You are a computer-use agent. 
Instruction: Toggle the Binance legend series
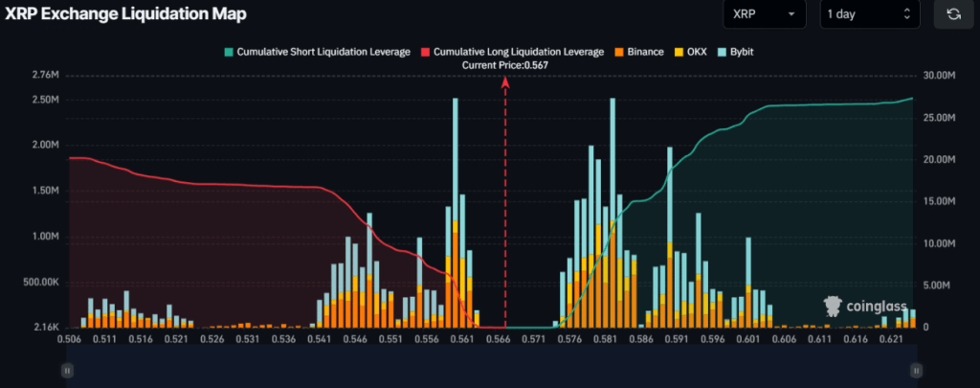[x=638, y=52]
